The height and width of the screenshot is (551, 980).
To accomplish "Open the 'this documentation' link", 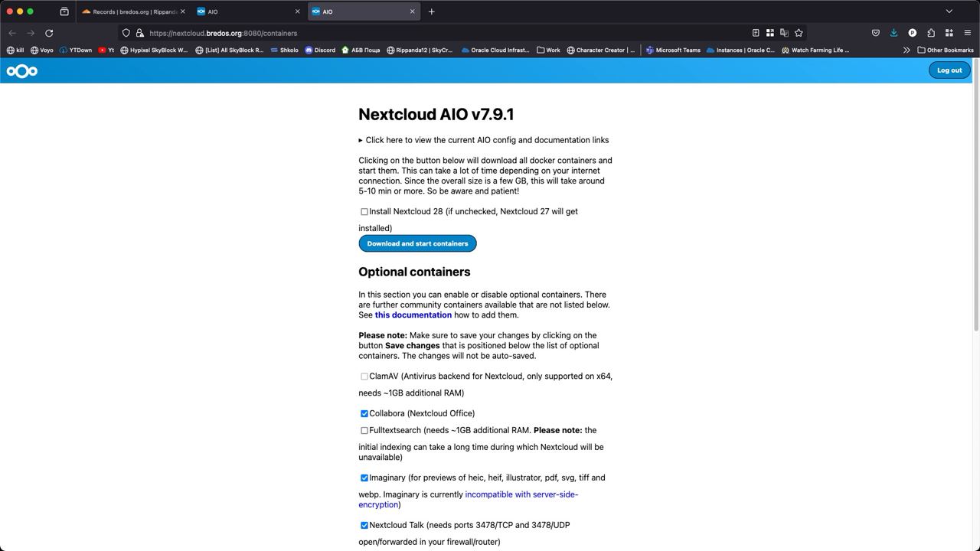I will pyautogui.click(x=413, y=315).
